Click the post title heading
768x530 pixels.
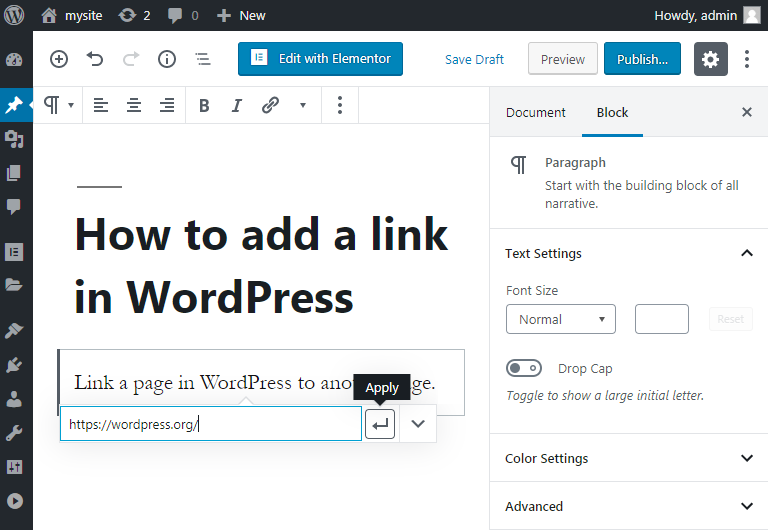(262, 266)
